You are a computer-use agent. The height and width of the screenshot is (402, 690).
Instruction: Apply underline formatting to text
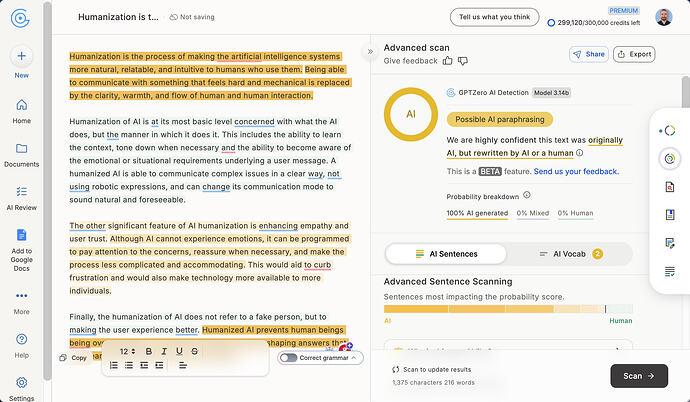point(179,351)
